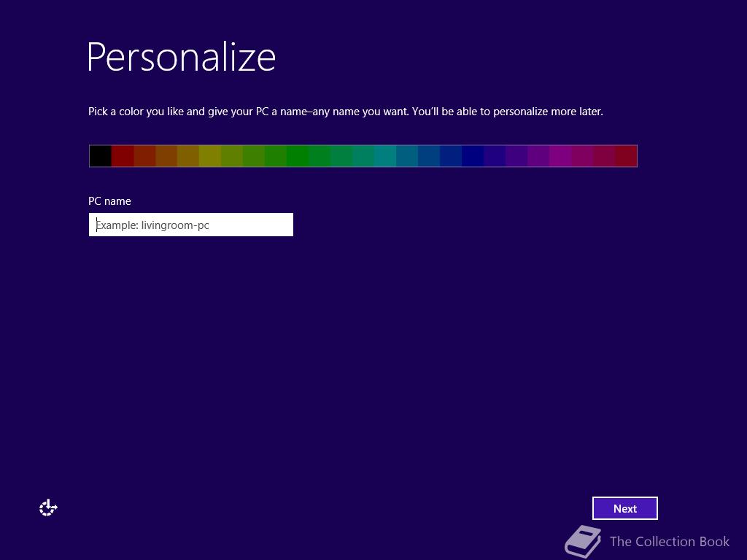Viewport: 747px width, 560px height.
Task: Focus the PC name text field
Action: (191, 225)
